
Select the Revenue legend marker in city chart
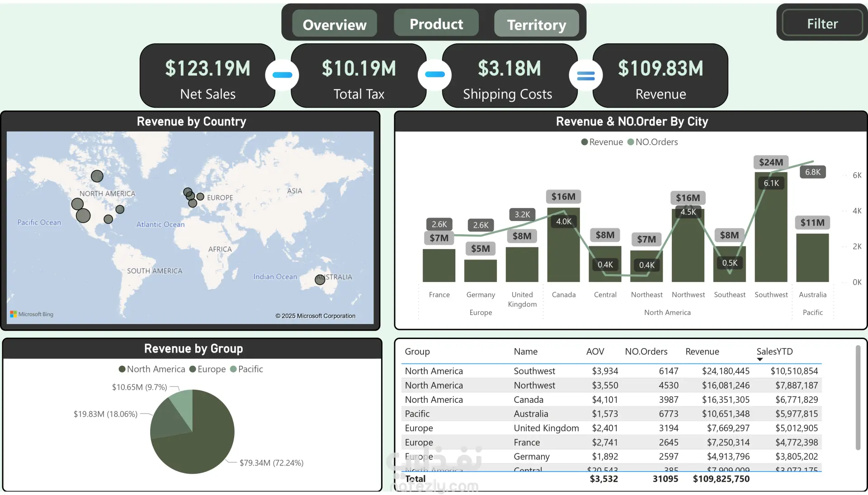point(585,142)
